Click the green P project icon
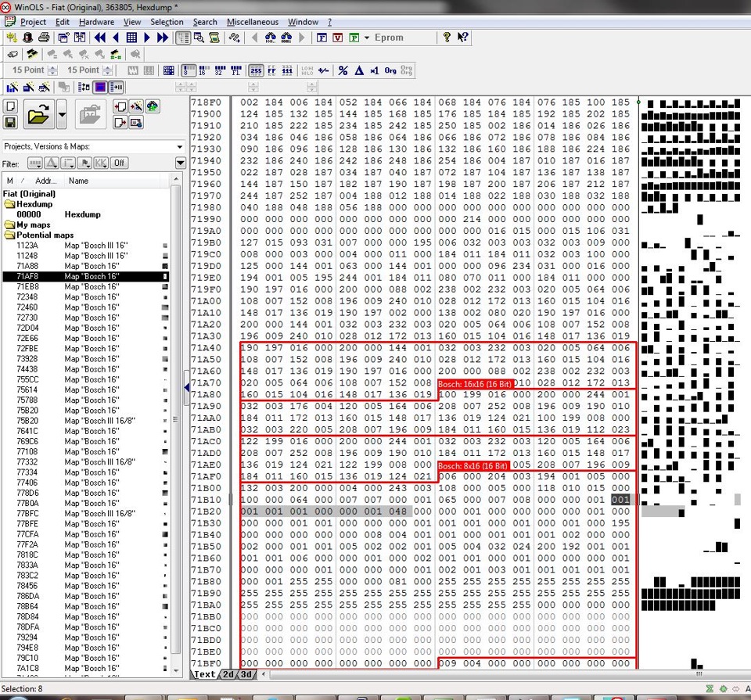 [354, 38]
